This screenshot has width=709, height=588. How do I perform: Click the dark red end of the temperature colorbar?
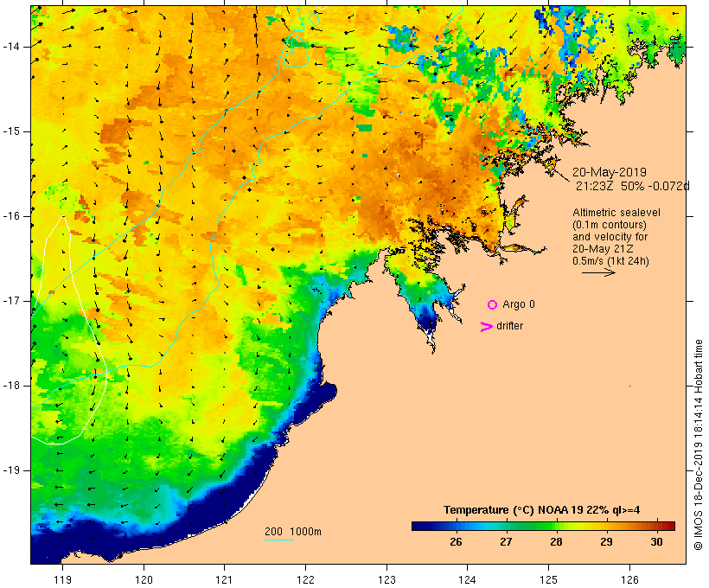pyautogui.click(x=670, y=526)
